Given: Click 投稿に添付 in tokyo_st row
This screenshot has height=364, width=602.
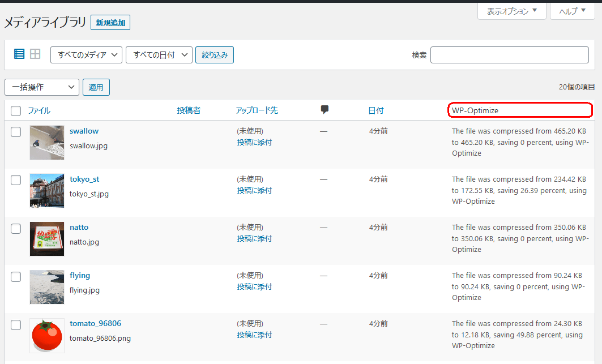Looking at the screenshot, I should [x=254, y=190].
